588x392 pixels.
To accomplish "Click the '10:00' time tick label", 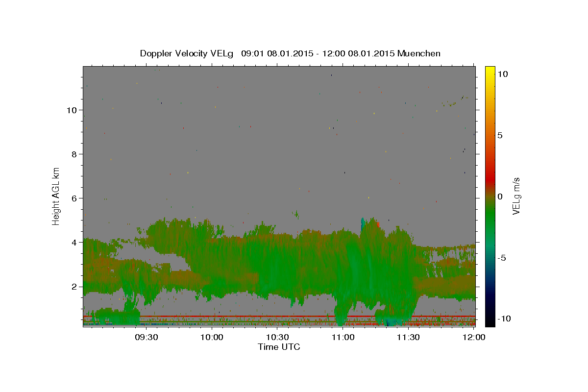I will pyautogui.click(x=212, y=337).
